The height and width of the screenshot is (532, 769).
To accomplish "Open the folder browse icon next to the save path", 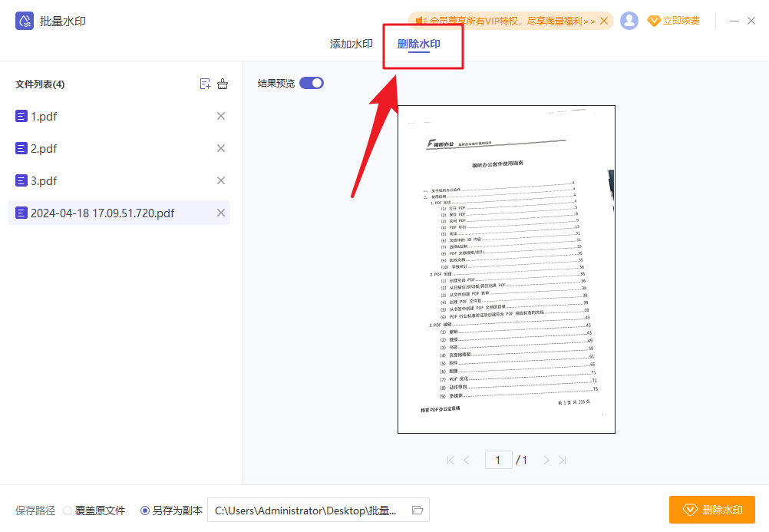I will tap(417, 510).
